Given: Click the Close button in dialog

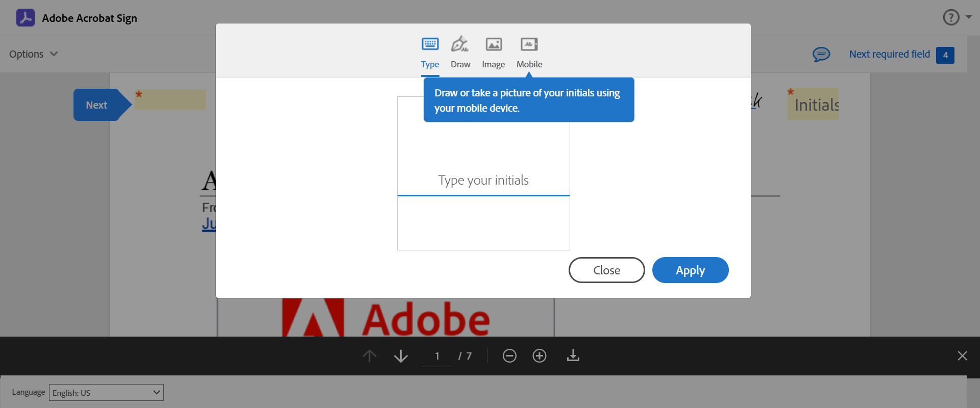Looking at the screenshot, I should point(606,270).
